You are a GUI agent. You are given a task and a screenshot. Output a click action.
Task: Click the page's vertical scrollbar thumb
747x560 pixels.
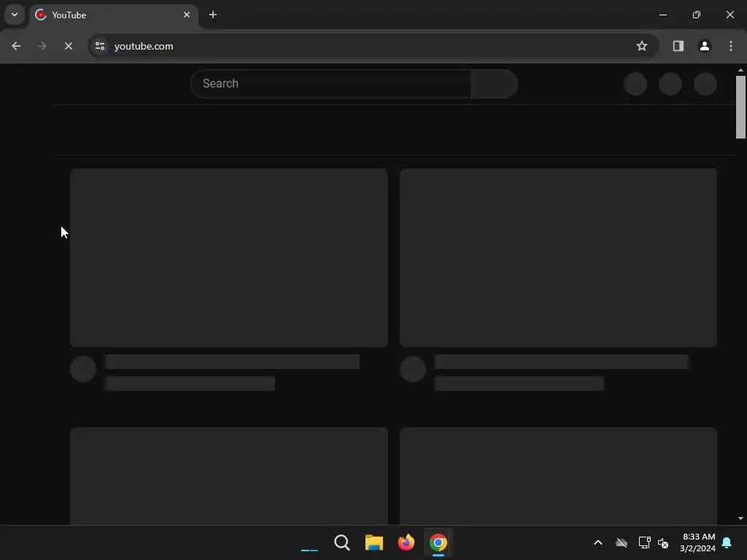pos(740,106)
